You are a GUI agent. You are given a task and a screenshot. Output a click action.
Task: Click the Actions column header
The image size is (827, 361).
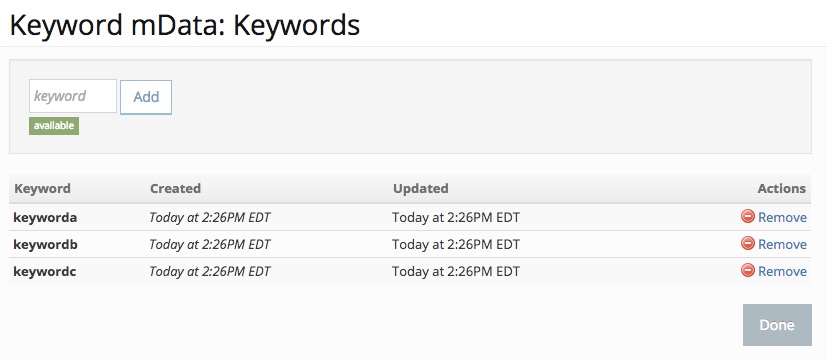[782, 188]
